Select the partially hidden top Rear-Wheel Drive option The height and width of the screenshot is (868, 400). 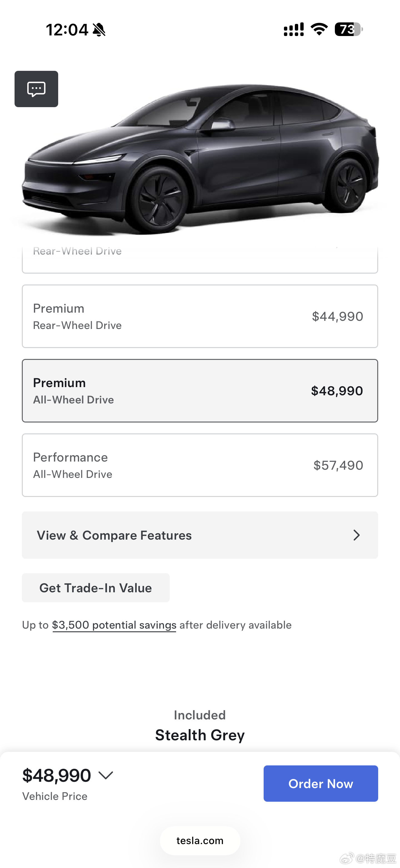point(200,259)
